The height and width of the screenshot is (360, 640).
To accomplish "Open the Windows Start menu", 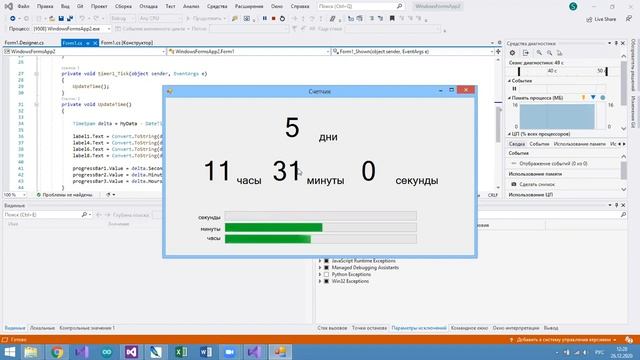I will point(9,352).
